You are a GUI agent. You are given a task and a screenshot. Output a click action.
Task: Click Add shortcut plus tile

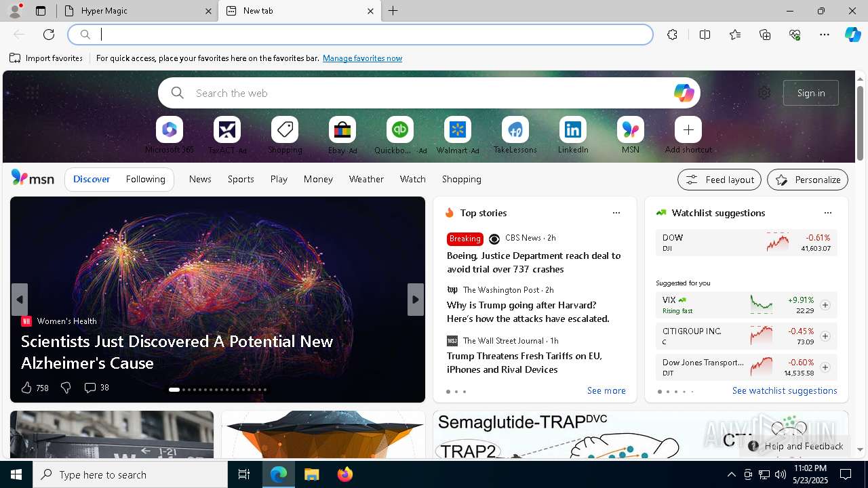point(688,136)
